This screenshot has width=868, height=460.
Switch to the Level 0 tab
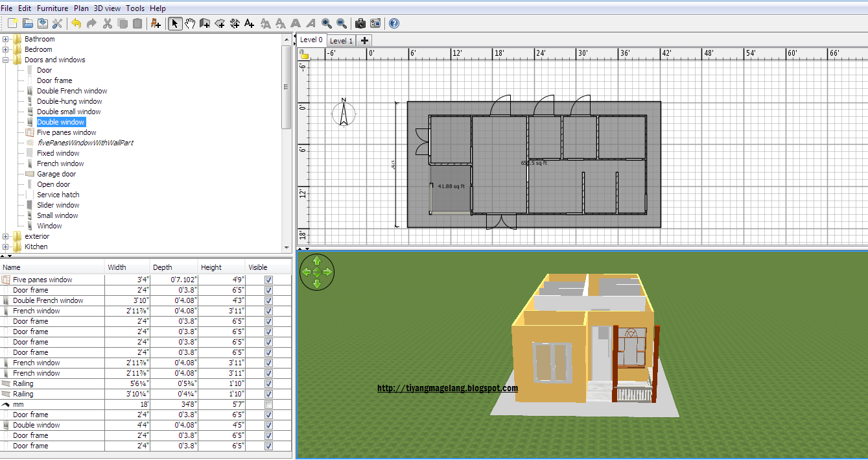pyautogui.click(x=311, y=40)
